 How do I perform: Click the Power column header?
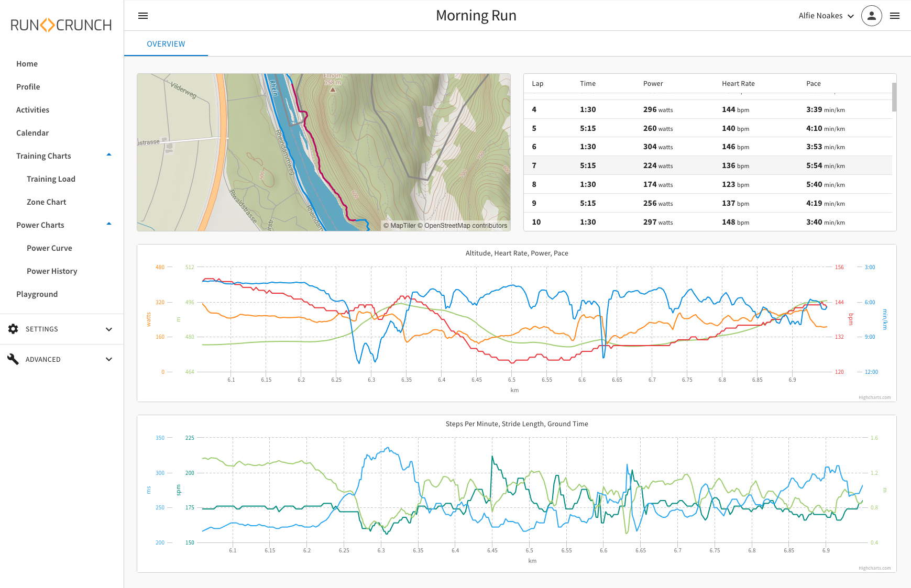tap(653, 84)
